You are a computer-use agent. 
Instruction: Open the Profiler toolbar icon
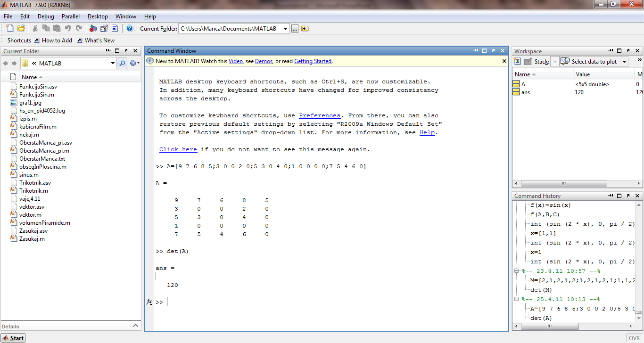click(115, 28)
